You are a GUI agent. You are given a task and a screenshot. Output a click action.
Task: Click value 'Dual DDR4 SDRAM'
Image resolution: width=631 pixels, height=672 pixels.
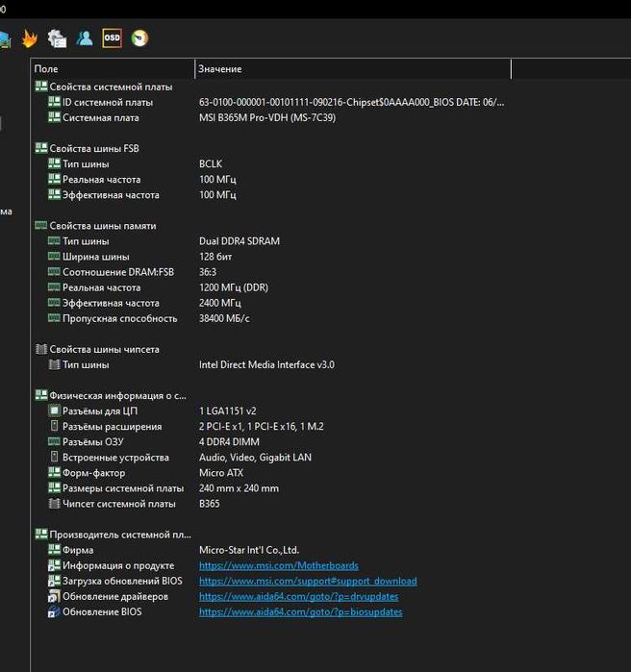coord(240,241)
